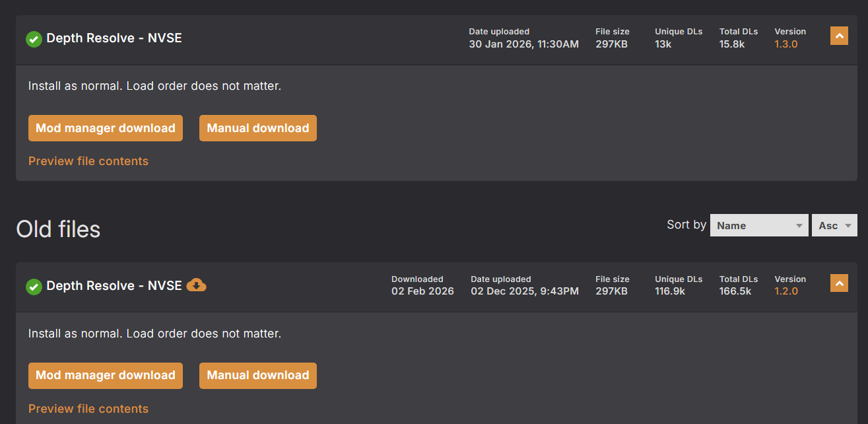Click Manual download for version 1.2.0
The height and width of the screenshot is (424, 868).
[258, 375]
